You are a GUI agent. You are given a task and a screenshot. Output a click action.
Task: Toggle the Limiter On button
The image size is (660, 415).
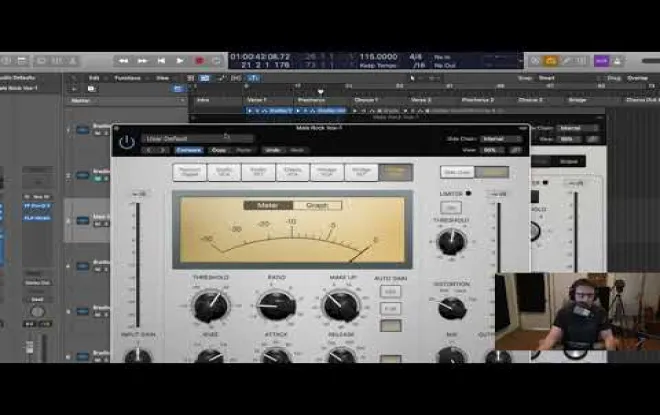coord(450,208)
